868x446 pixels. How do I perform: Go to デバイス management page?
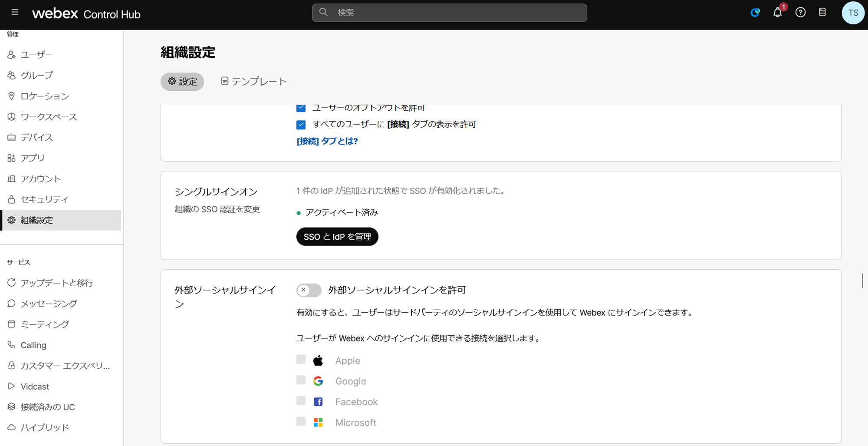pyautogui.click(x=61, y=137)
